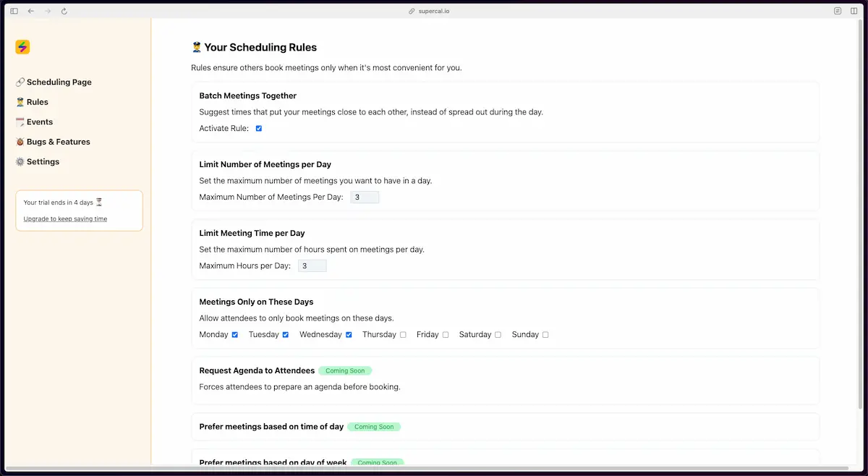Screen dimensions: 868x476
Task: Toggle the browser sidebar icon
Action: (14, 12)
